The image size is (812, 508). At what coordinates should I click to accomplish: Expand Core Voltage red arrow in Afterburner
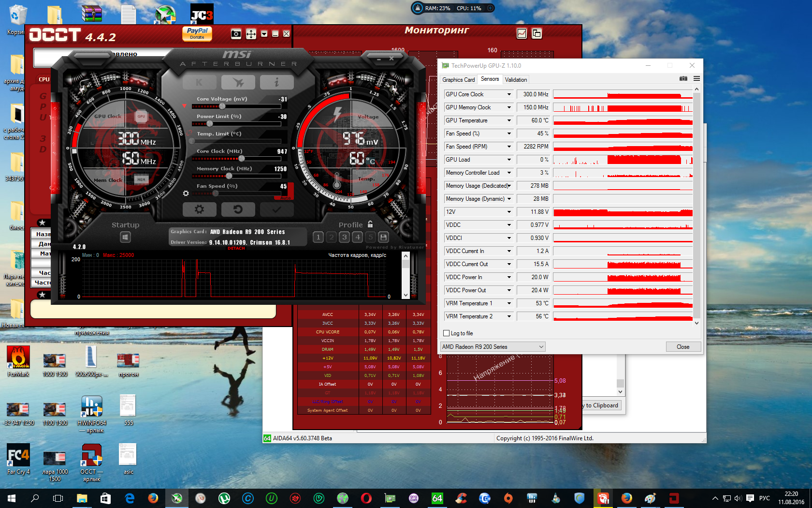click(184, 106)
